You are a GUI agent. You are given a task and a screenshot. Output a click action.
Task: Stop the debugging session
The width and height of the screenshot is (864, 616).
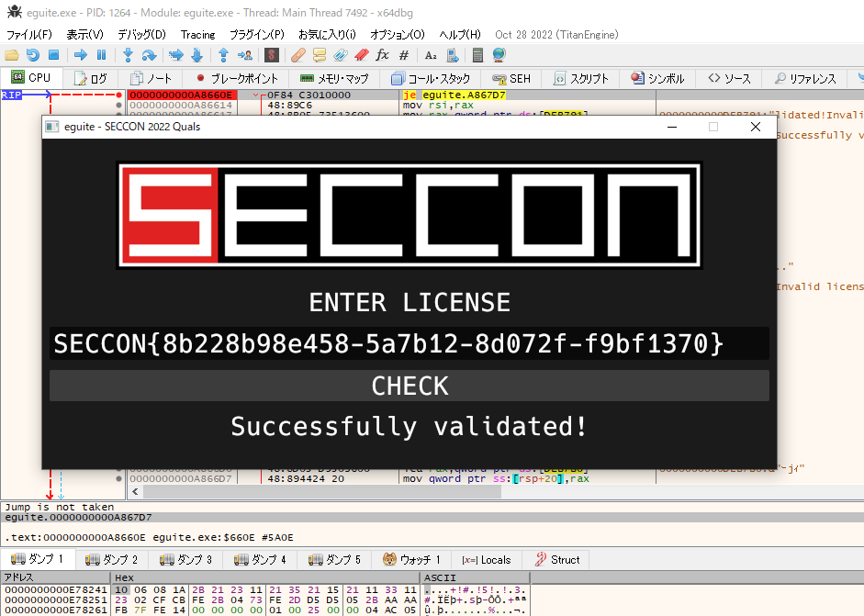(53, 55)
